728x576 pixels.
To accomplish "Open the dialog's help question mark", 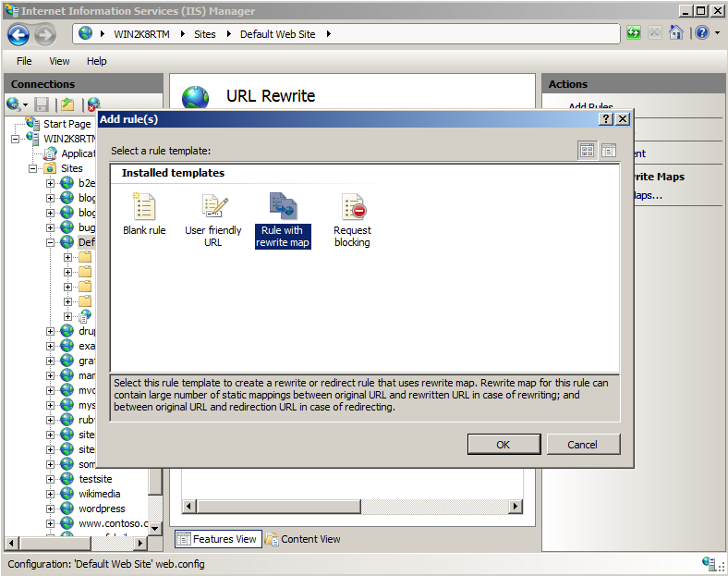I will (605, 119).
